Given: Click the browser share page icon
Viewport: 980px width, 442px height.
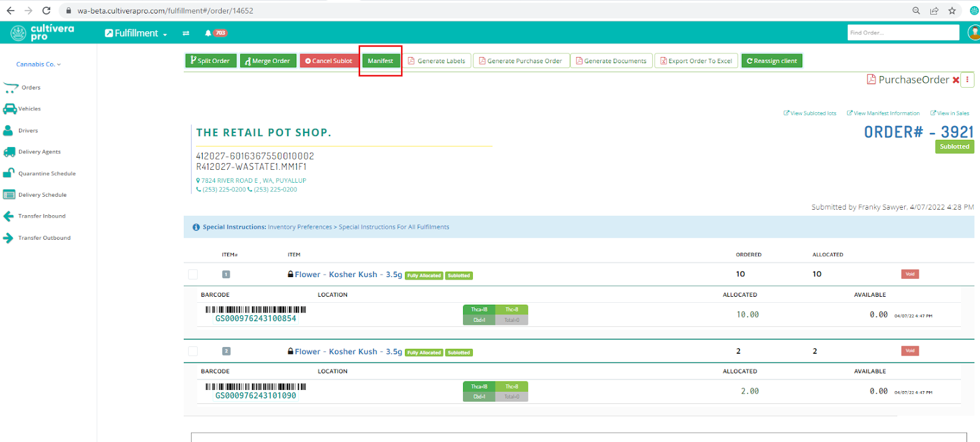Looking at the screenshot, I should [934, 10].
